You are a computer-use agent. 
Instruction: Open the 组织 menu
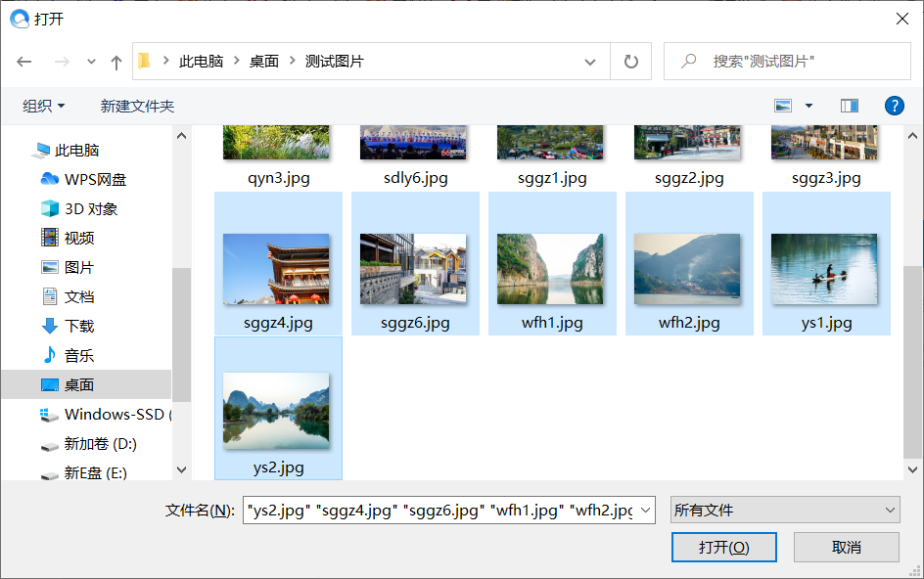pyautogui.click(x=44, y=106)
